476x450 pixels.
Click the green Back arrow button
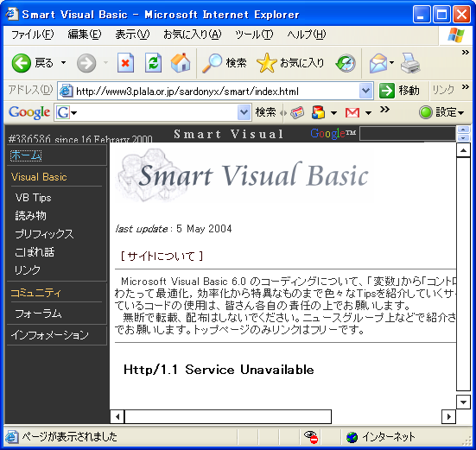coord(22,63)
